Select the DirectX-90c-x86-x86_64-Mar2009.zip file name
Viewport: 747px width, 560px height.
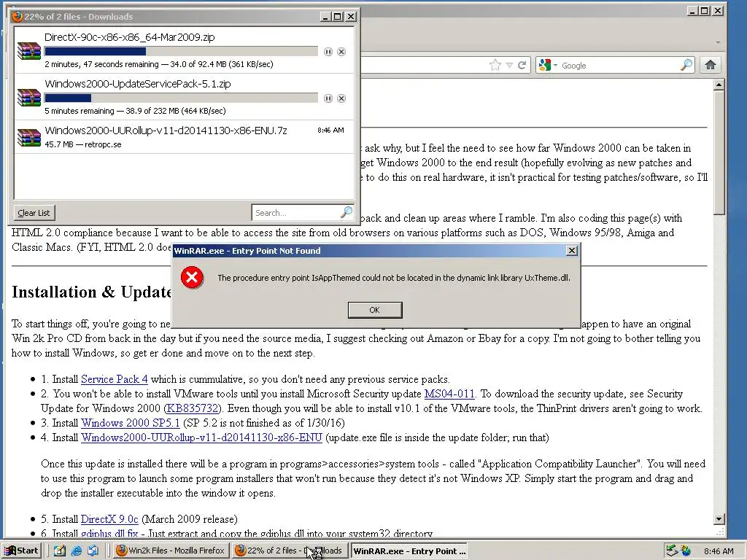(130, 37)
